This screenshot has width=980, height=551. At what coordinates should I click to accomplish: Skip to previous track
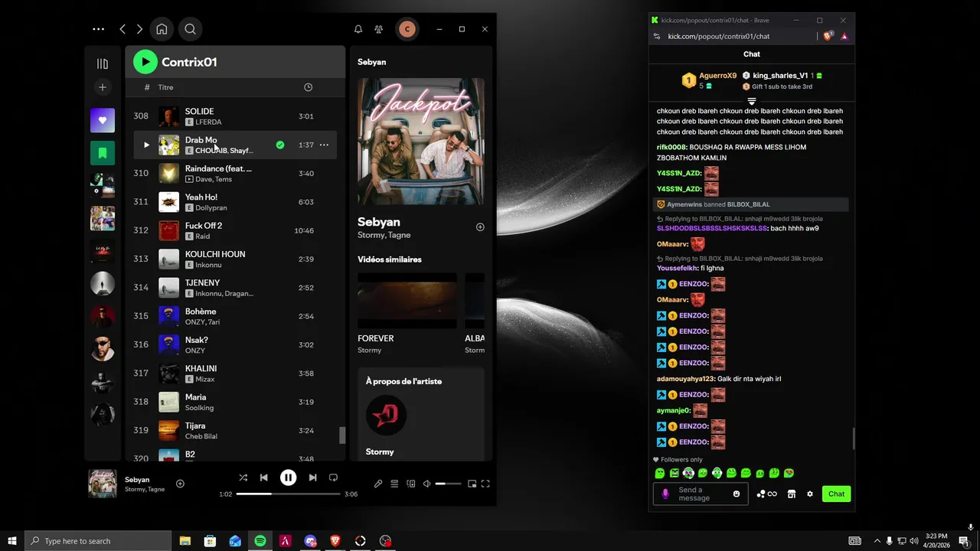[263, 478]
